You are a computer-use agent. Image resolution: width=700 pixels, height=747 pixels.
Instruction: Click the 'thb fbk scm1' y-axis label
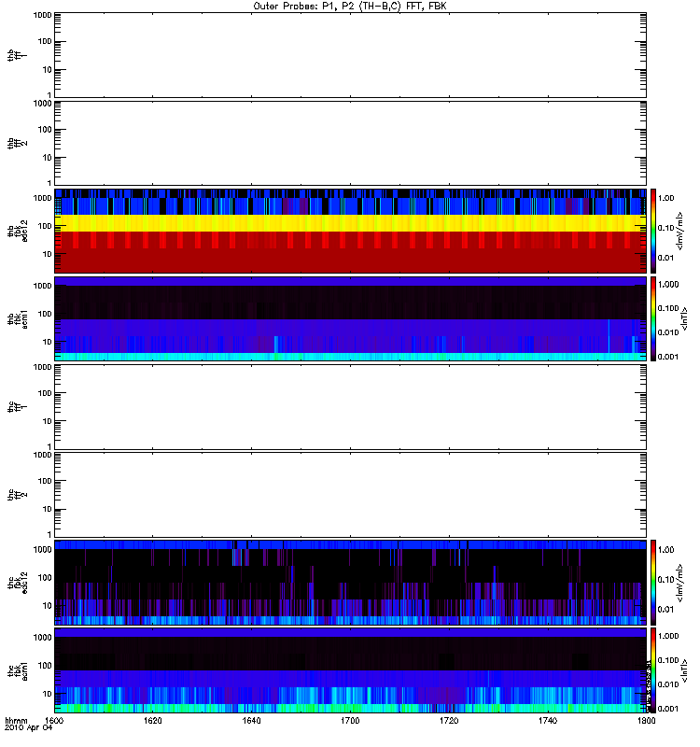[x=18, y=318]
